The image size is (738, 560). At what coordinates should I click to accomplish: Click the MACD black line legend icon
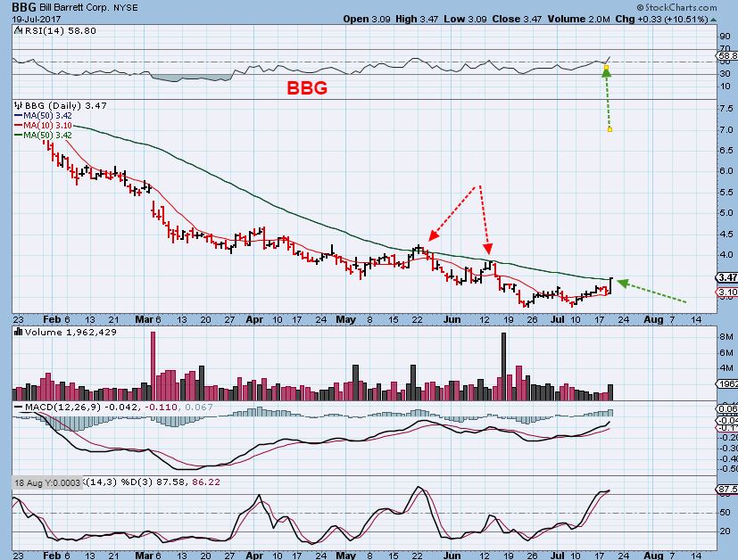point(19,407)
